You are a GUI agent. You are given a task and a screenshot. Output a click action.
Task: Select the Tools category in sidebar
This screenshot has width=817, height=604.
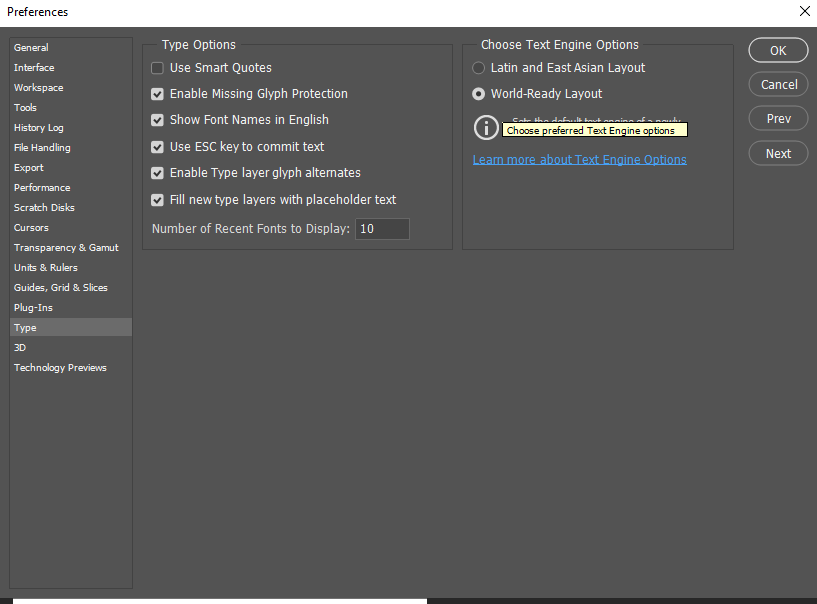(x=71, y=107)
